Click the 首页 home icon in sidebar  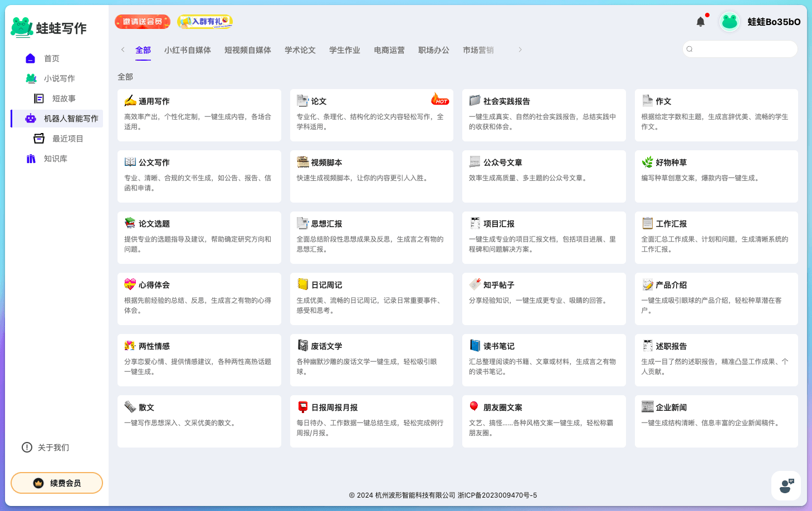pos(31,58)
